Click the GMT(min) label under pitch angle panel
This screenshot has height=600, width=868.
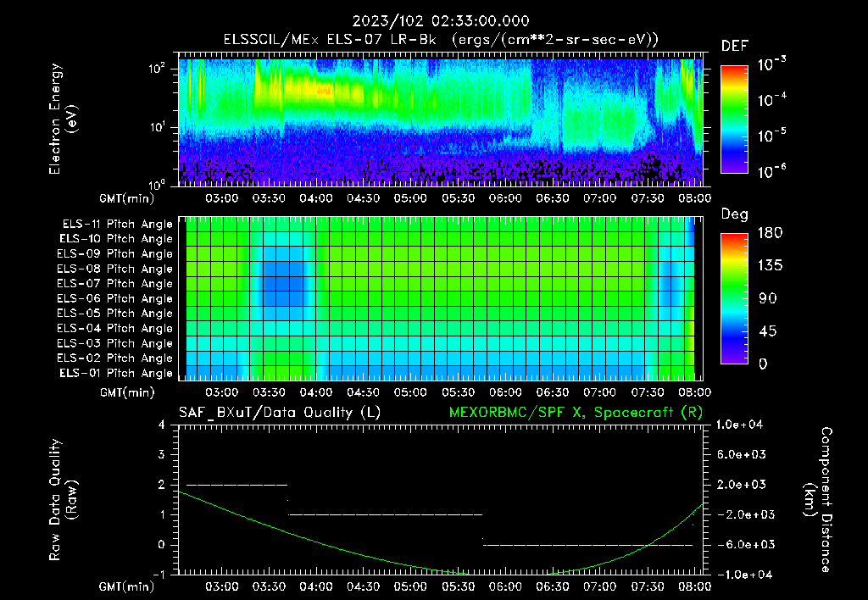click(x=127, y=392)
